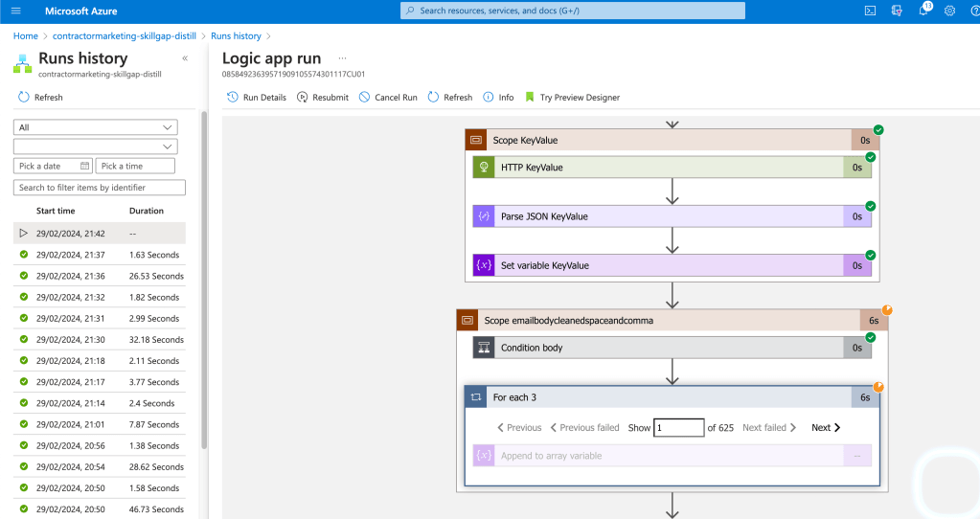Select the run lasting 28.62 Seconds
The height and width of the screenshot is (519, 980).
[x=100, y=466]
